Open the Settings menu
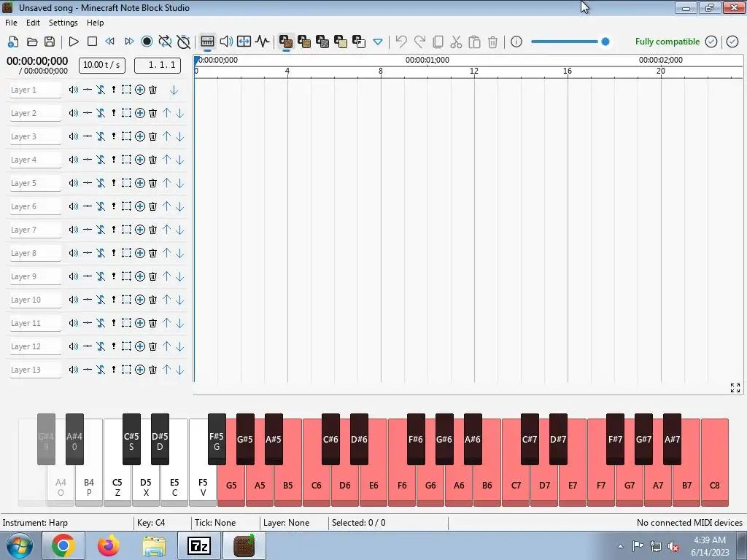747x560 pixels. click(63, 23)
